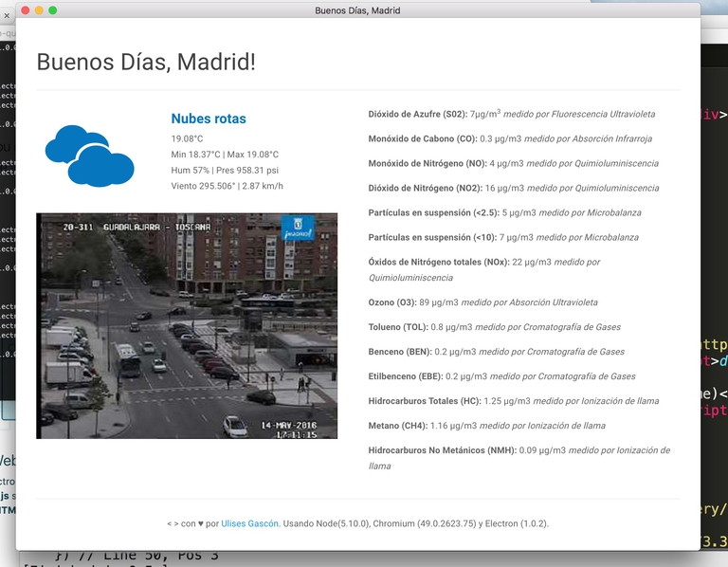Click the 'Dióxido de Azufre (SO2)' label

418,114
